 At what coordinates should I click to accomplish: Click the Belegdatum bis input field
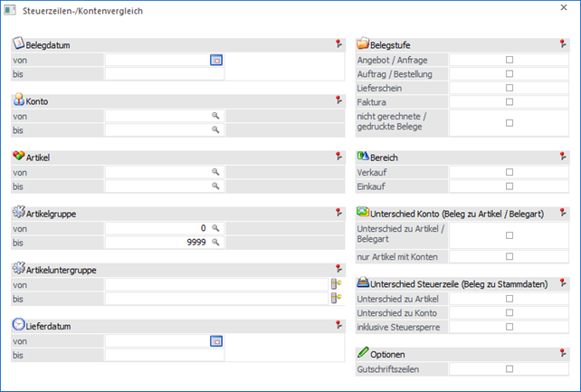click(164, 74)
